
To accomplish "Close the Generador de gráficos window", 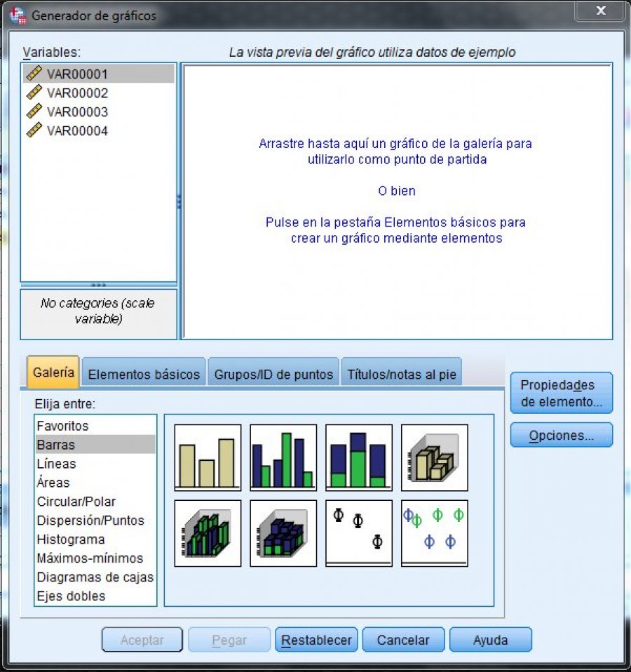I will pos(600,11).
